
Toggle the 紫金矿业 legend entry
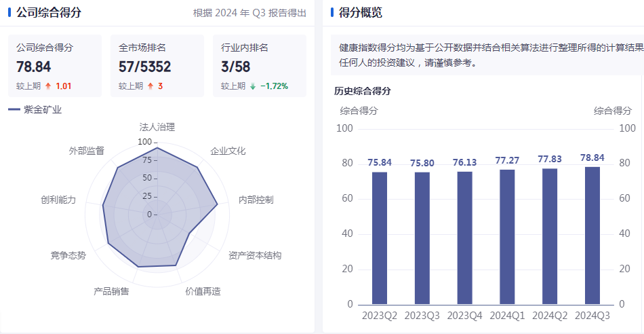[x=35, y=110]
